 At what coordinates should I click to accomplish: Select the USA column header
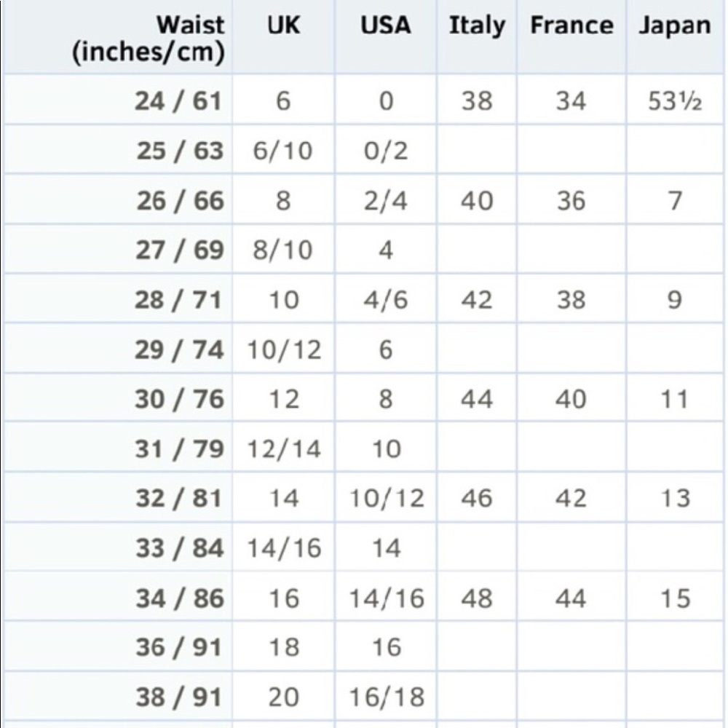click(386, 26)
